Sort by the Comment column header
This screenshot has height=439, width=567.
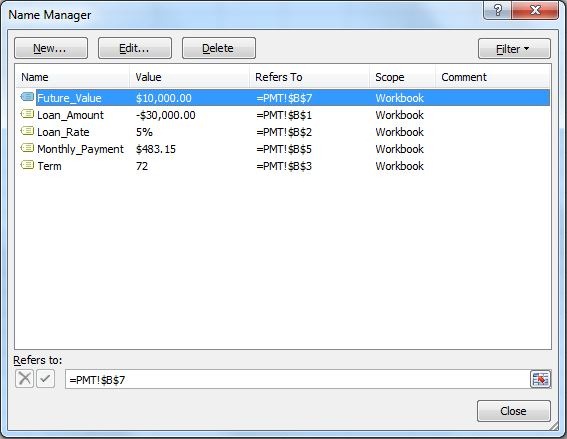493,77
